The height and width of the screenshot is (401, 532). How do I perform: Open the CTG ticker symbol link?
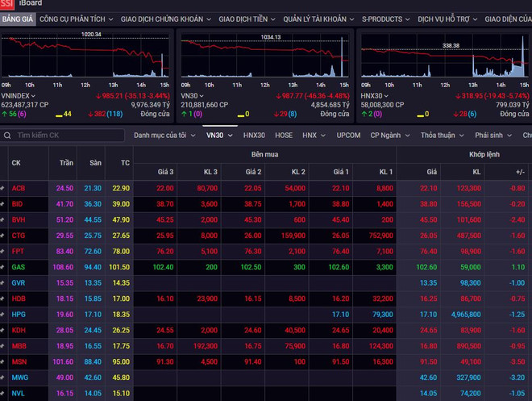[18, 235]
